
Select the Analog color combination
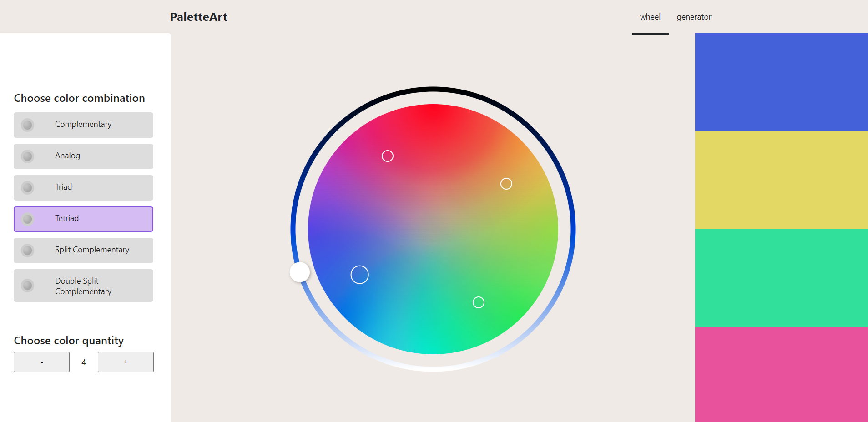(83, 156)
